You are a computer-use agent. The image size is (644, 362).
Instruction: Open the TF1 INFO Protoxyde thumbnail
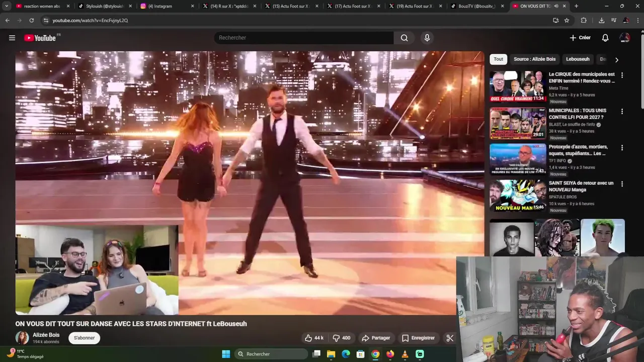(518, 159)
